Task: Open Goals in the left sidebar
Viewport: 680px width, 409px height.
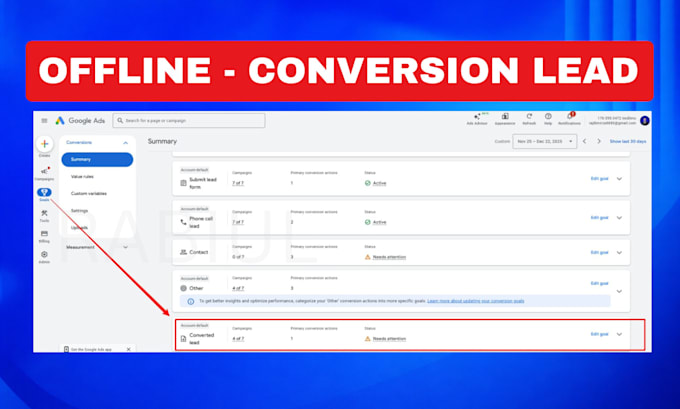Action: point(44,194)
